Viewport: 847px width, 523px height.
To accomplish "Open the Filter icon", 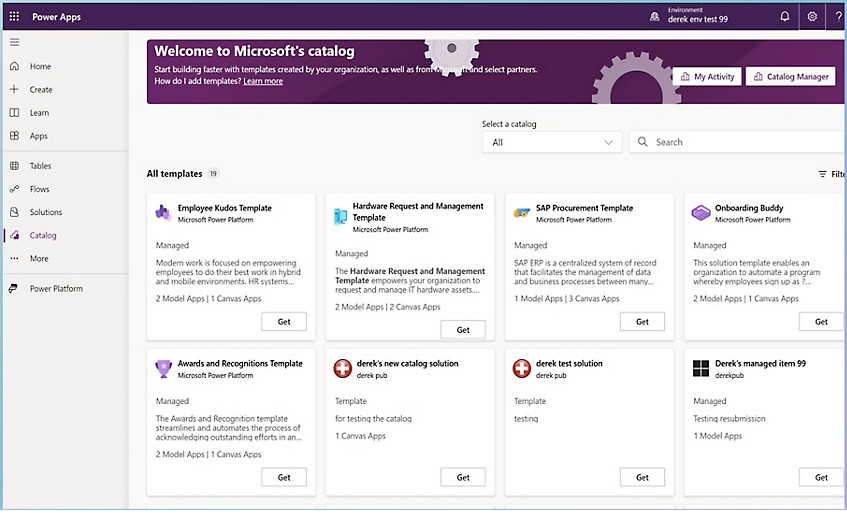I will tap(822, 174).
